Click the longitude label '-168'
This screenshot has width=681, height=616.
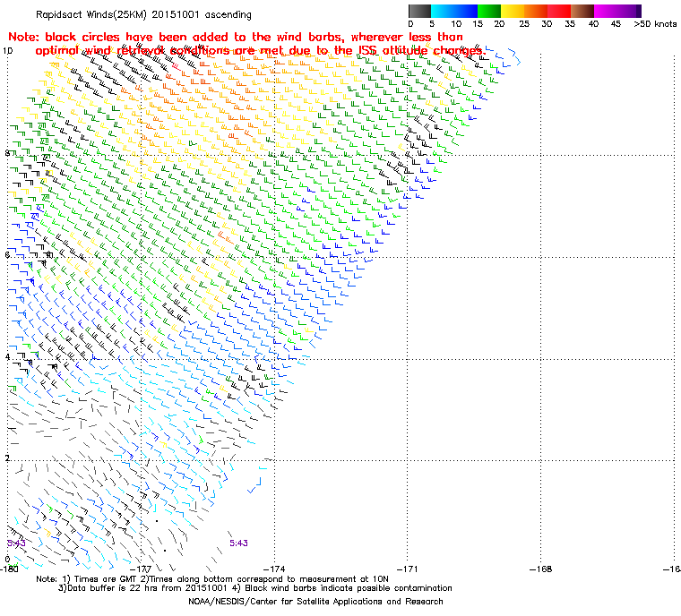tap(540, 569)
